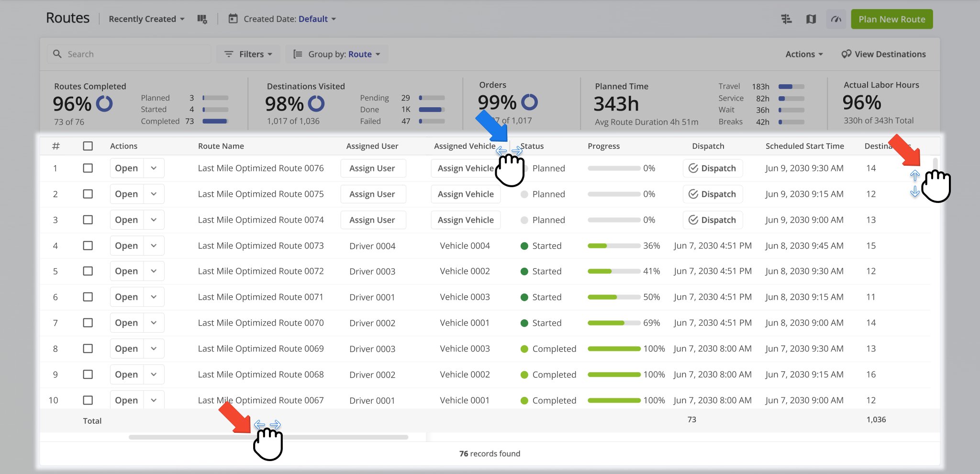Select the dashboard metrics icon
980x474 pixels.
(835, 19)
